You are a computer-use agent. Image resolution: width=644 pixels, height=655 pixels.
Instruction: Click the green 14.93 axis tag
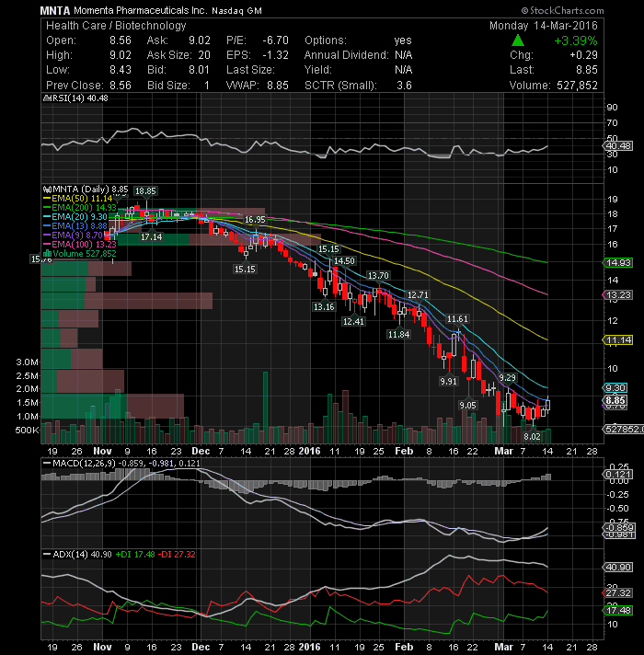click(x=617, y=263)
